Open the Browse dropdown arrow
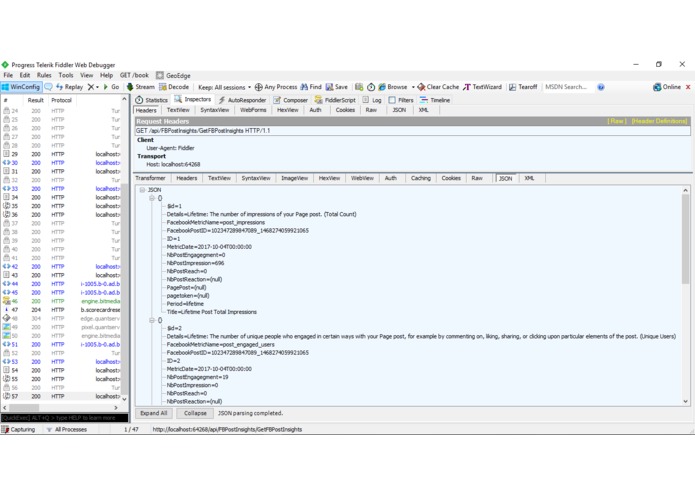 pyautogui.click(x=413, y=87)
